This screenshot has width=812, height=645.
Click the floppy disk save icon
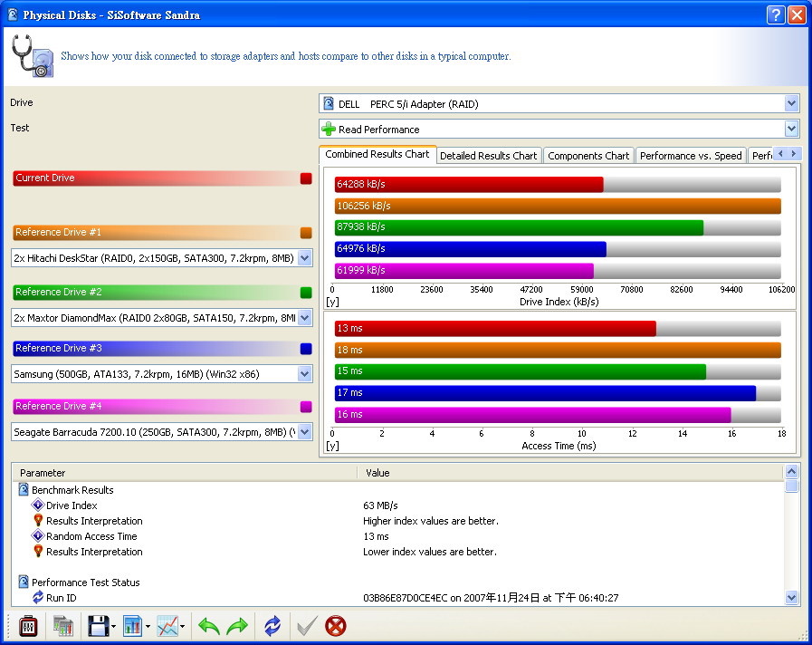click(x=98, y=626)
